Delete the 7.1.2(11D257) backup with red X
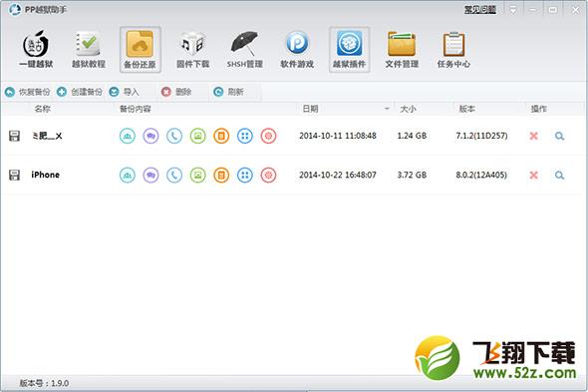Screen dimensions: 588x392 tap(533, 136)
